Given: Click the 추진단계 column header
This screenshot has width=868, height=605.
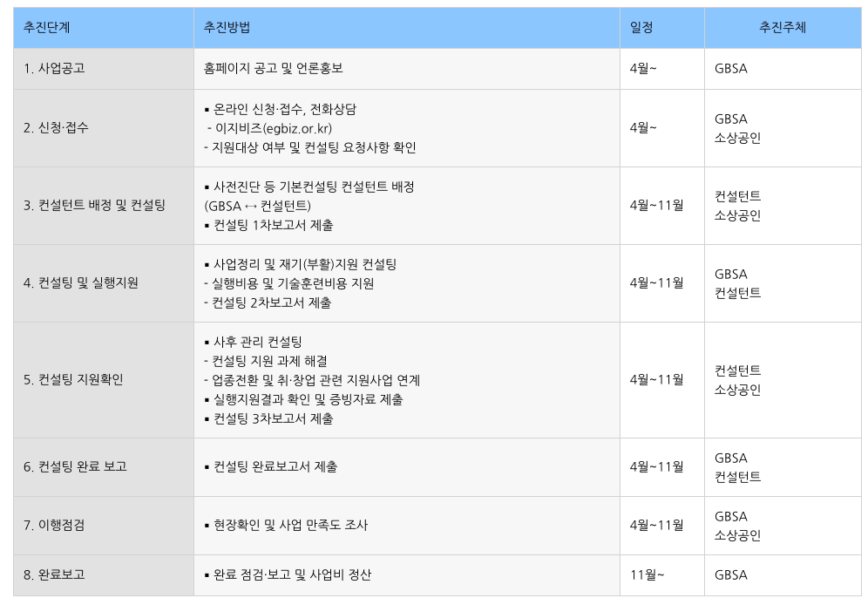Looking at the screenshot, I should pyautogui.click(x=104, y=28).
